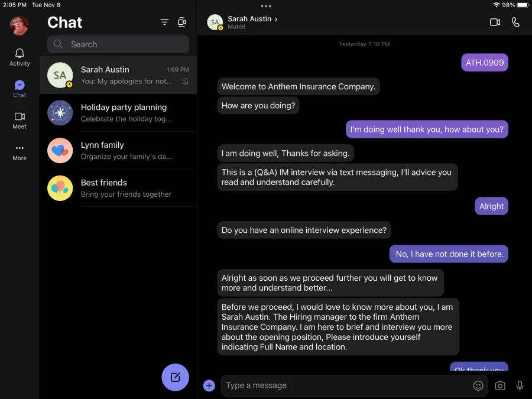Screen dimensions: 532x399
Task: Click the Lynn family hearts avatar
Action: click(60, 150)
